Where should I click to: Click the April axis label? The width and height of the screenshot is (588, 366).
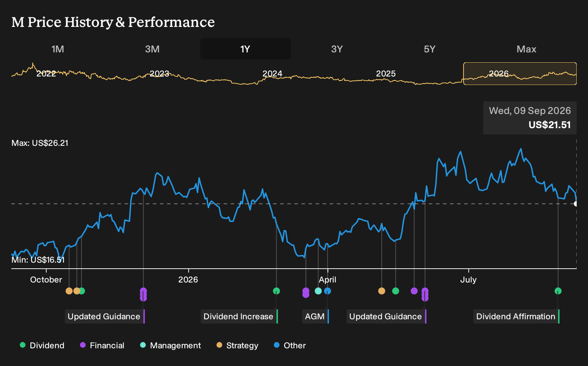pos(328,280)
